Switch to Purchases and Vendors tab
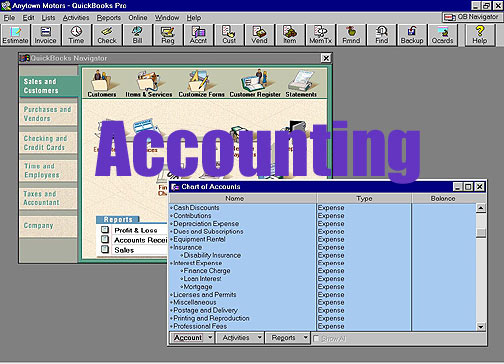 pyautogui.click(x=48, y=114)
